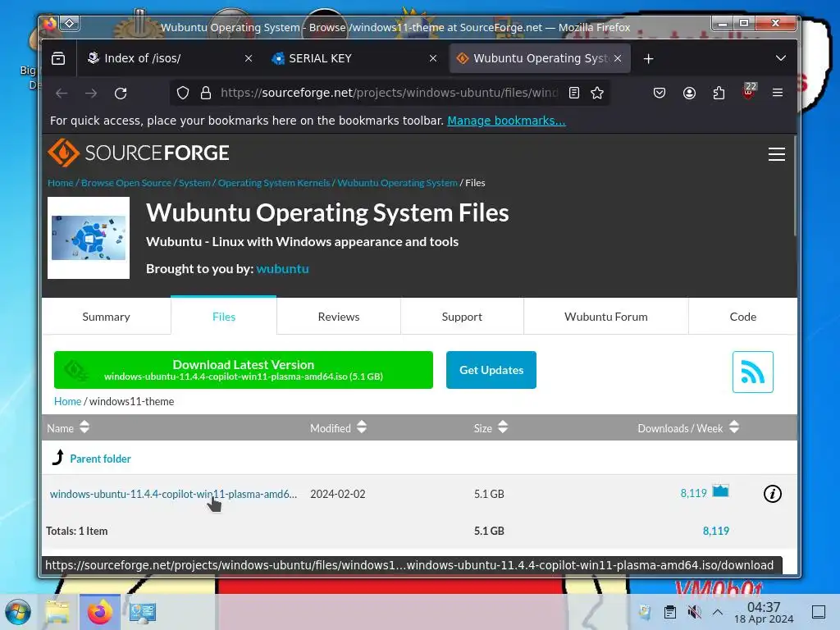The height and width of the screenshot is (630, 840).
Task: Open the Support tab
Action: pos(462,317)
